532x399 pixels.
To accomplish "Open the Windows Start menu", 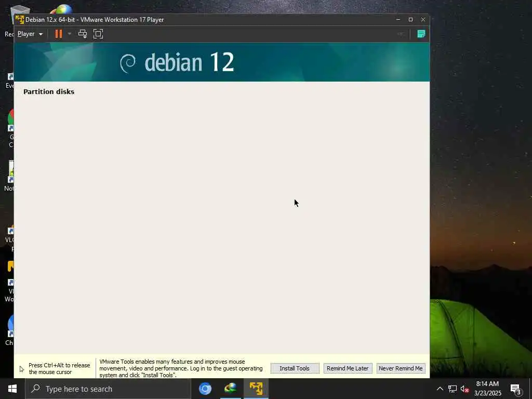I will click(x=12, y=389).
